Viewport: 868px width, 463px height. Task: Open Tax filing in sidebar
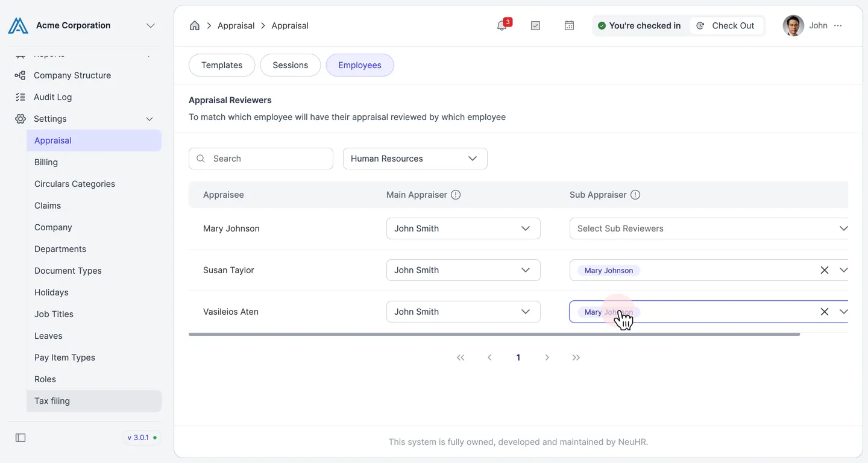pyautogui.click(x=94, y=401)
